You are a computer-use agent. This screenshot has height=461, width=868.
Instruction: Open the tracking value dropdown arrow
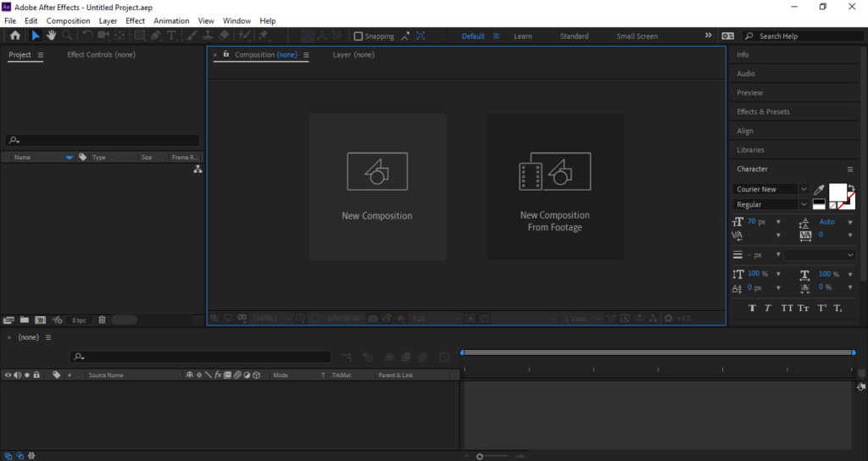850,236
